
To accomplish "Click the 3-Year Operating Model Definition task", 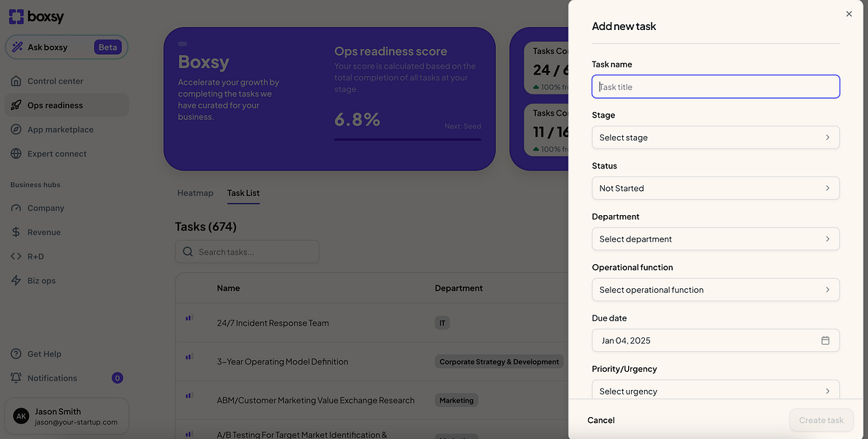I will point(283,361).
